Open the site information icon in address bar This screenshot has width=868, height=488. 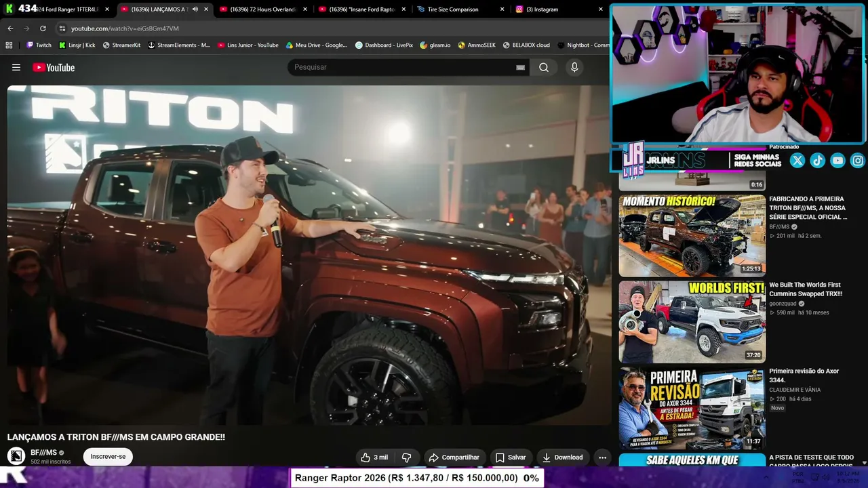[62, 28]
